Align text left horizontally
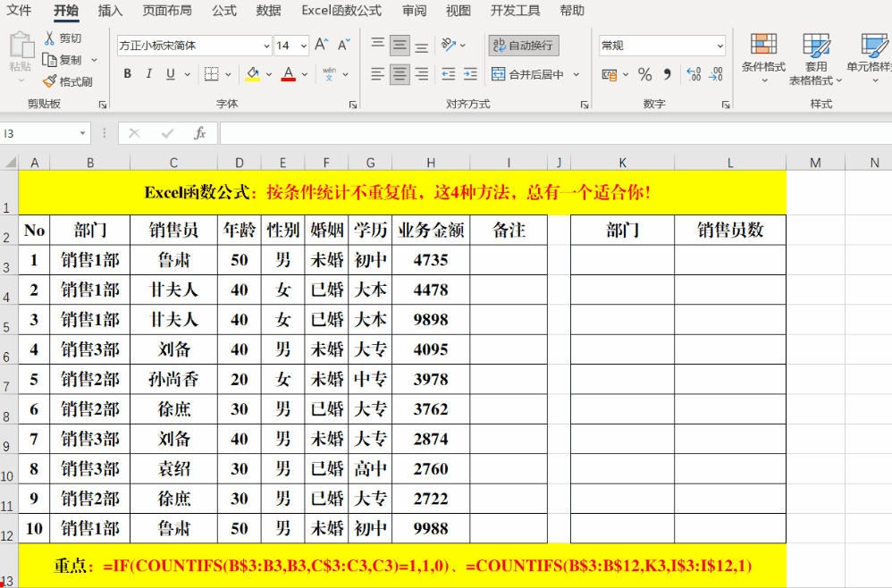The image size is (892, 588). point(378,74)
